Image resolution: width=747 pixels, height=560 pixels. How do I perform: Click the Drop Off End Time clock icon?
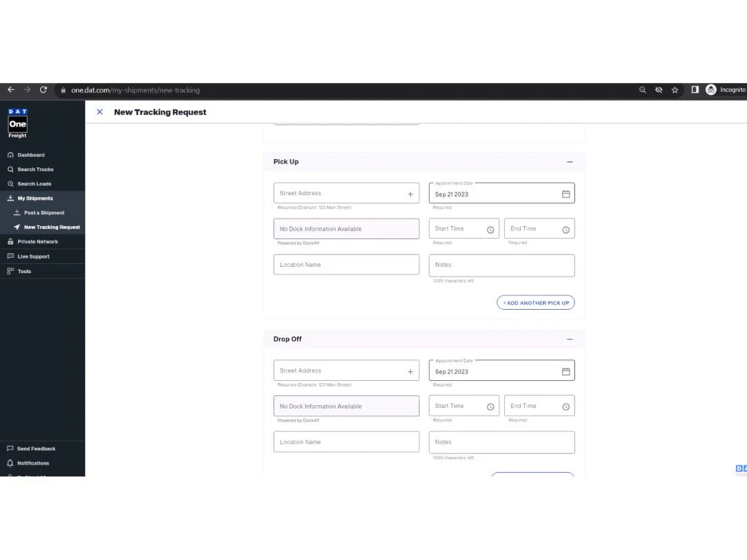565,407
